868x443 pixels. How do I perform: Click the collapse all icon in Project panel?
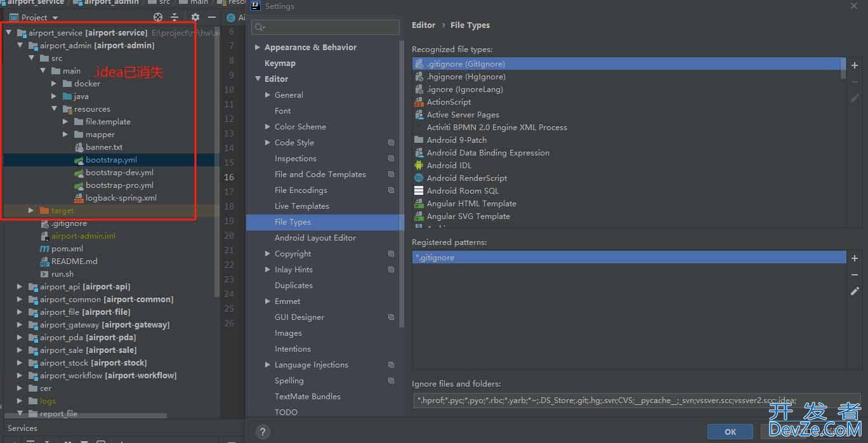pos(174,17)
